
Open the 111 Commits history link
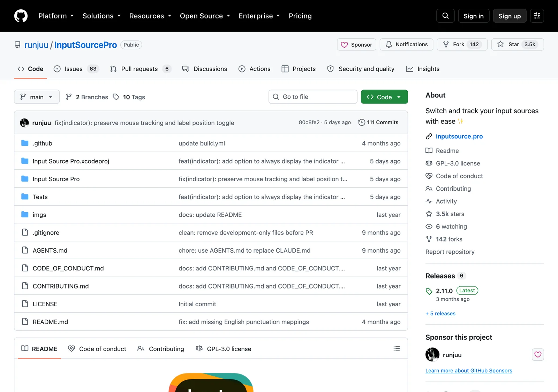[x=378, y=122]
